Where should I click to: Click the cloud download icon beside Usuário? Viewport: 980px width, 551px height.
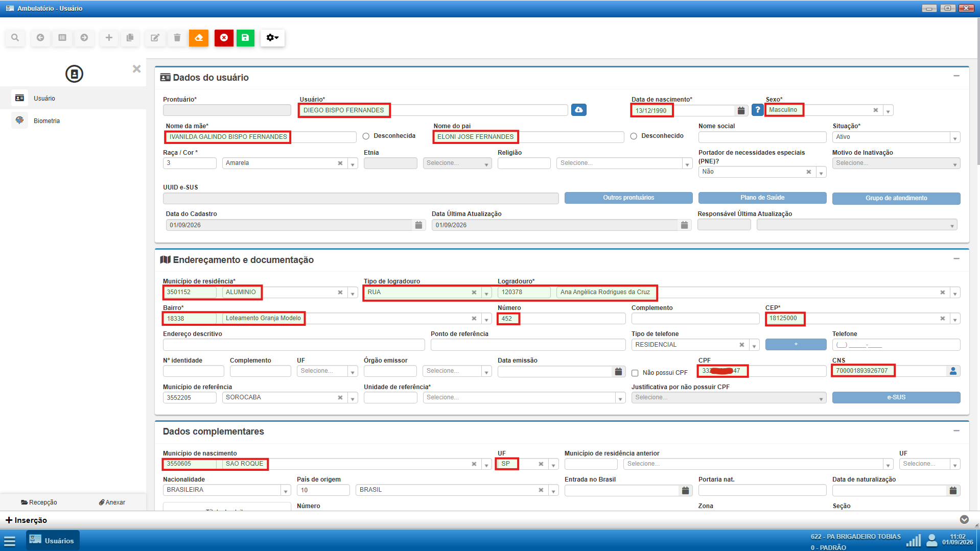(579, 110)
